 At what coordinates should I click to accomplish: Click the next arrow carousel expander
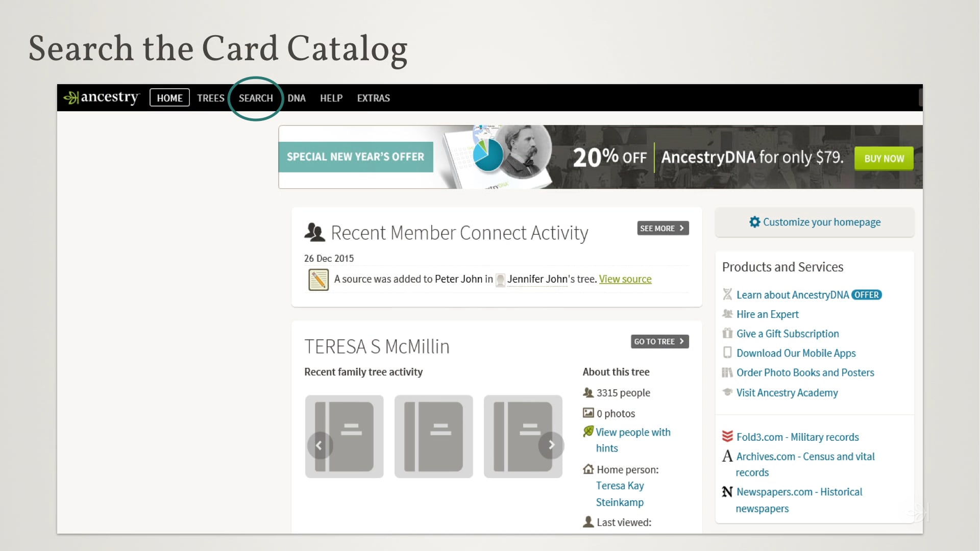pyautogui.click(x=551, y=445)
